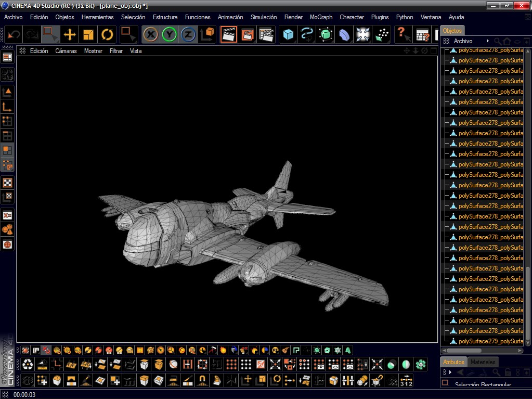Toggle the Y axis lock
This screenshot has height=399, width=532.
pyautogui.click(x=170, y=35)
